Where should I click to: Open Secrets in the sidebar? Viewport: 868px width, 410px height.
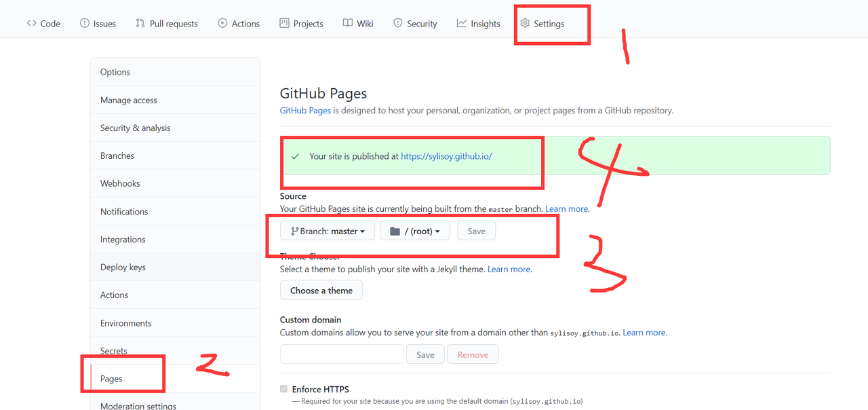click(x=175, y=351)
